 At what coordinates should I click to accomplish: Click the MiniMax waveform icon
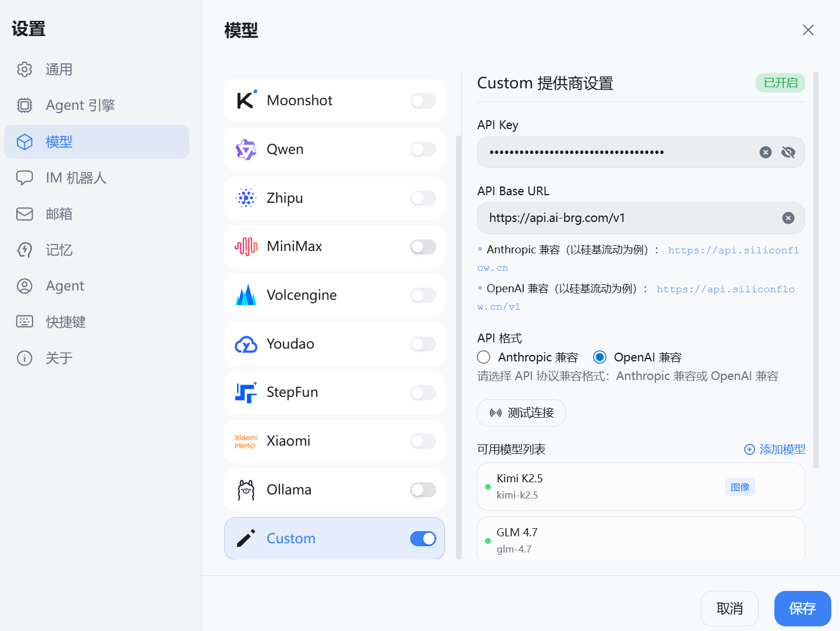(246, 246)
